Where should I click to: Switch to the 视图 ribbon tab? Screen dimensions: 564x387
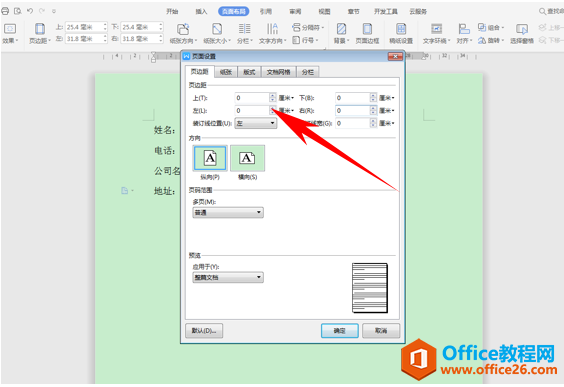point(324,12)
